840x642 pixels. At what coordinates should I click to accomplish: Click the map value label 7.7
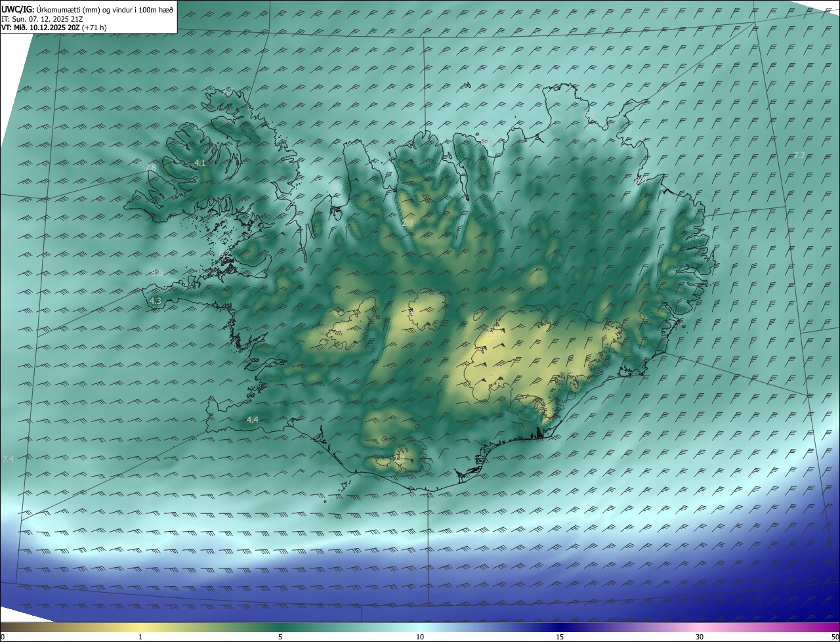pyautogui.click(x=228, y=91)
